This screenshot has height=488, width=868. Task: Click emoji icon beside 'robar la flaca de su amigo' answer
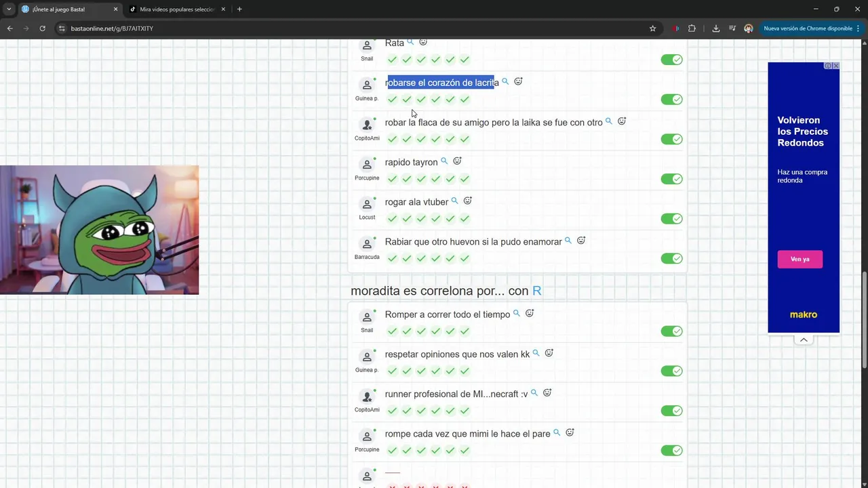(622, 121)
